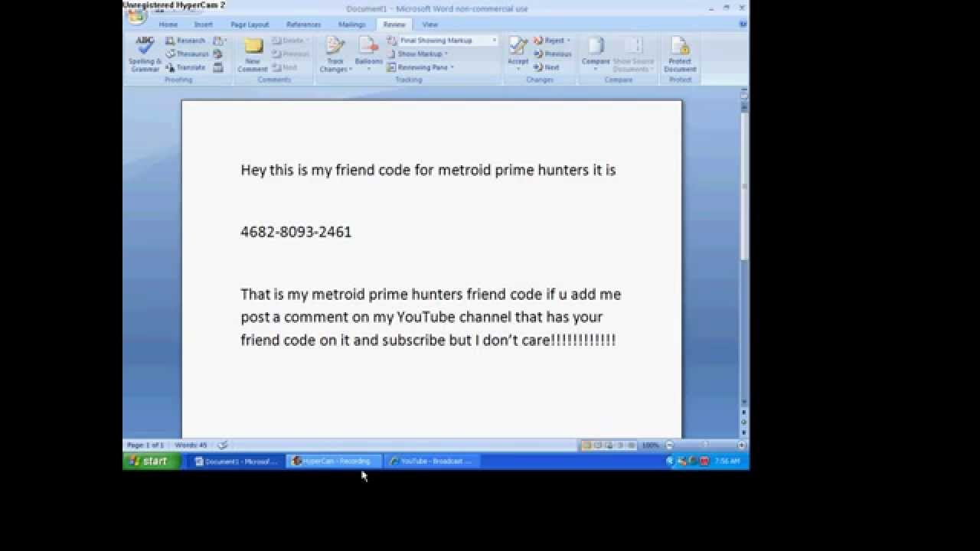
Task: Reject the current change
Action: tap(551, 41)
